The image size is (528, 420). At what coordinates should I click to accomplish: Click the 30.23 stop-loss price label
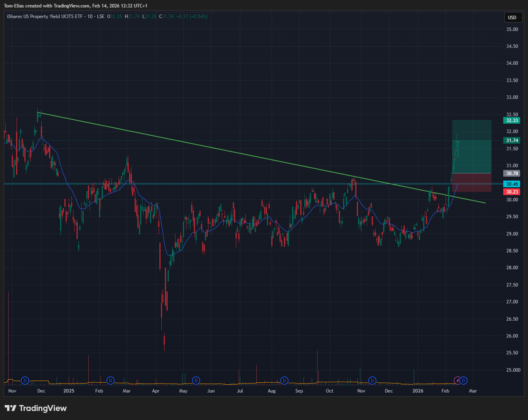point(512,192)
